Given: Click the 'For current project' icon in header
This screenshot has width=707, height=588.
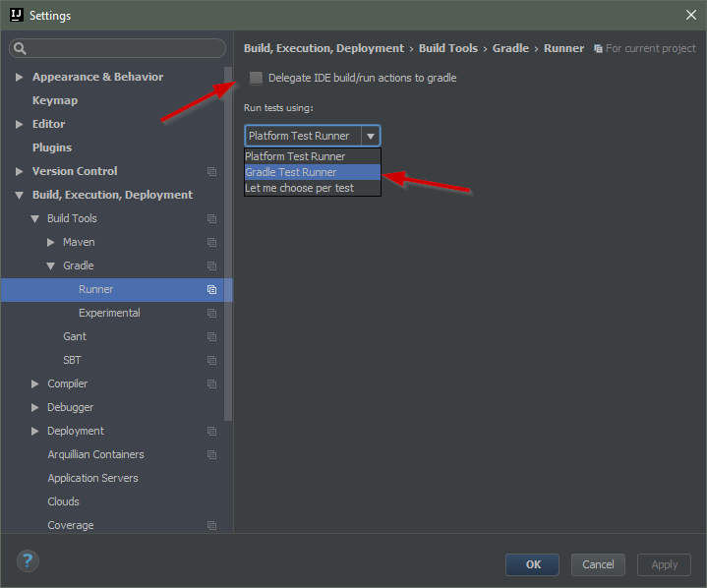Looking at the screenshot, I should (x=598, y=49).
